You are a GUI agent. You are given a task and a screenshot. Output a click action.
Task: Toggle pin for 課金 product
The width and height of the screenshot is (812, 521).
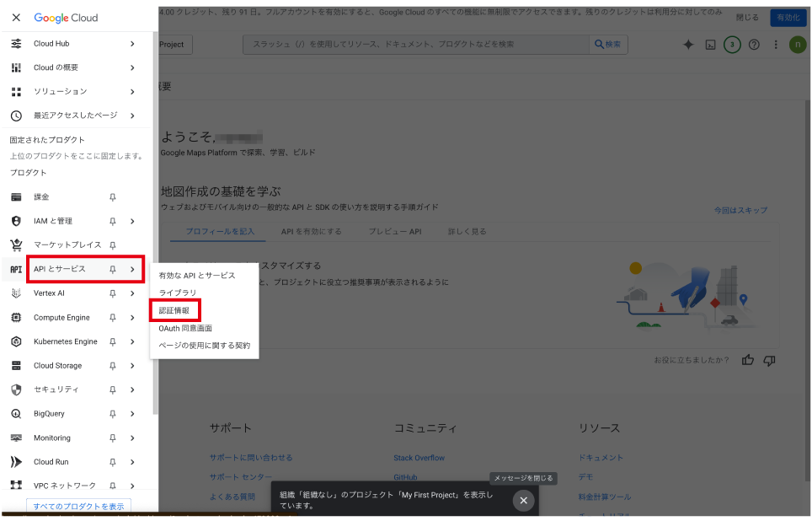click(113, 197)
